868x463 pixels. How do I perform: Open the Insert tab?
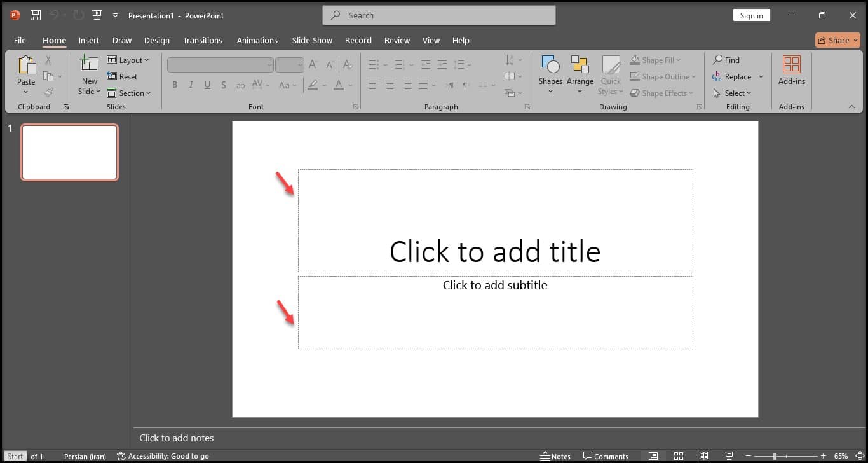[x=89, y=40]
